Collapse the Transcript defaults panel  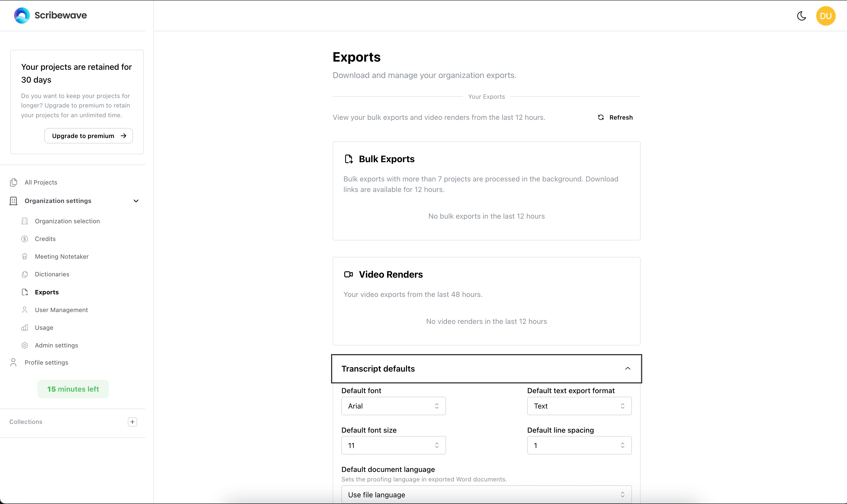pyautogui.click(x=627, y=369)
